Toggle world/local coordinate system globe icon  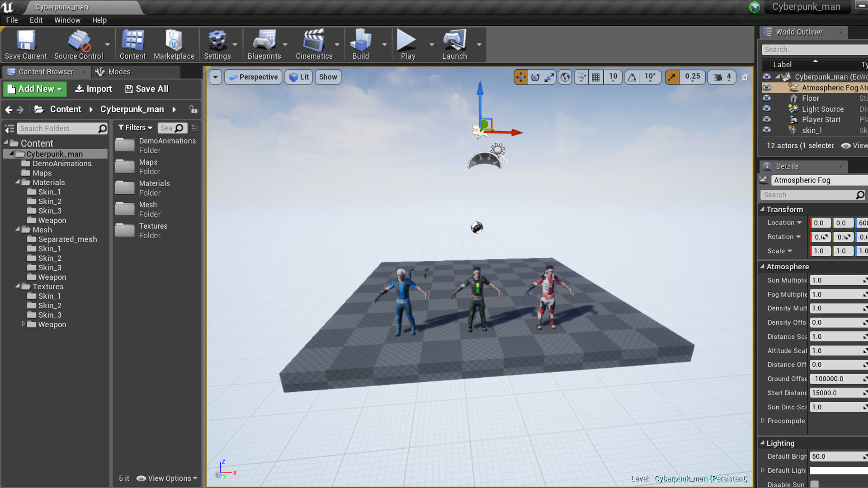coord(565,77)
